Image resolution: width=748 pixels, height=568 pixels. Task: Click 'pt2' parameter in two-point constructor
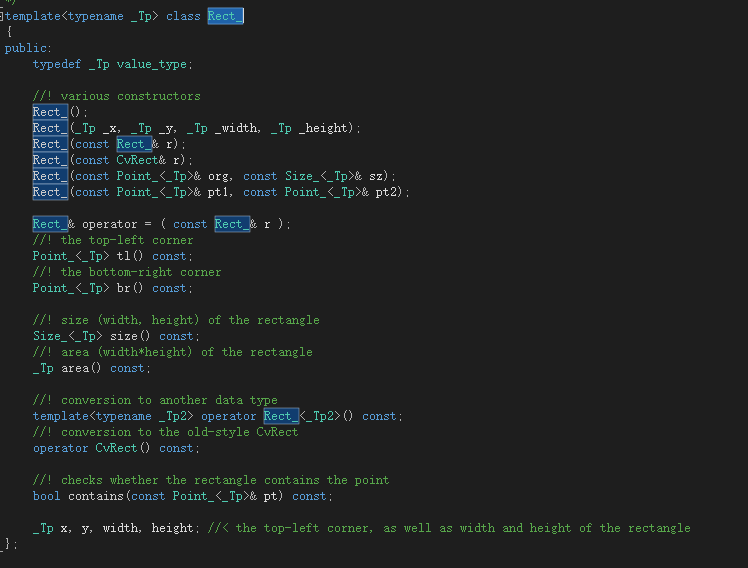tap(386, 192)
